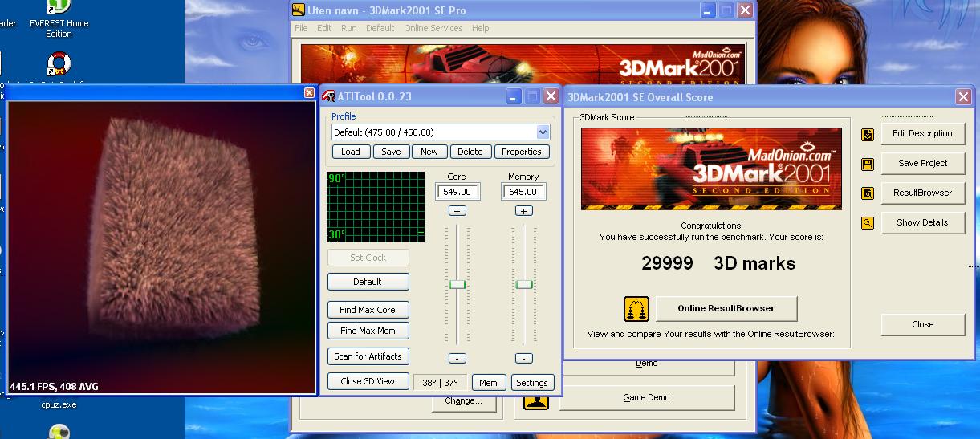Decrease Memory clock with minus button
Viewport: 980px width, 439px height.
[x=523, y=358]
